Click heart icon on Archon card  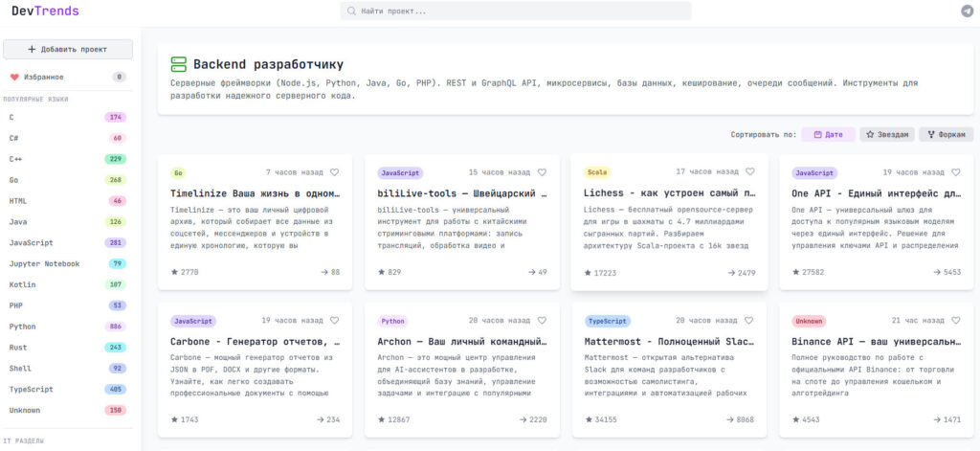click(542, 321)
